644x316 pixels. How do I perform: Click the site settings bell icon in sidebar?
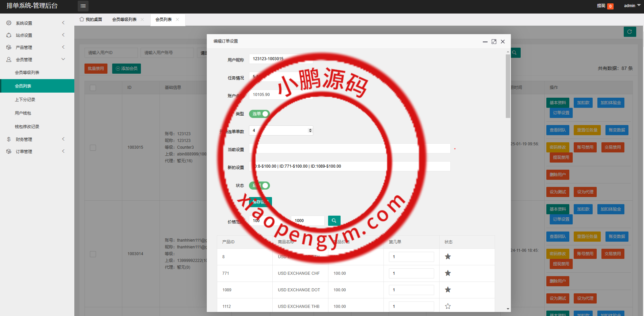tap(9, 35)
